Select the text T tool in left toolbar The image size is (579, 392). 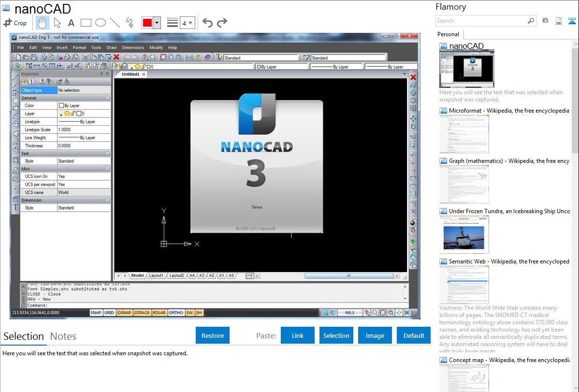(x=15, y=207)
